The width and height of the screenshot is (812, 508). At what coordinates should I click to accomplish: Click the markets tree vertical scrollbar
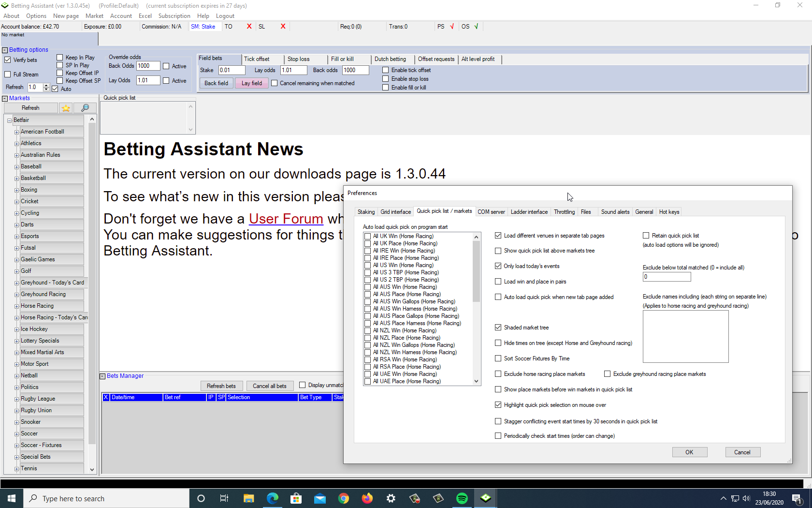pyautogui.click(x=92, y=290)
